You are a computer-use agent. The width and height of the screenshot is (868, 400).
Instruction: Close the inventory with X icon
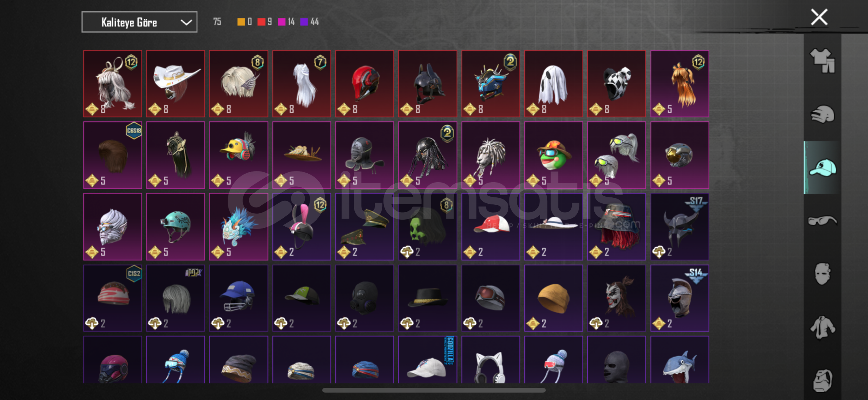coord(819,17)
